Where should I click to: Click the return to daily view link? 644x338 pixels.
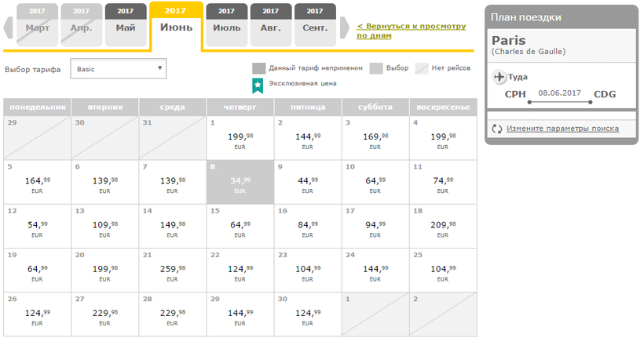(410, 31)
